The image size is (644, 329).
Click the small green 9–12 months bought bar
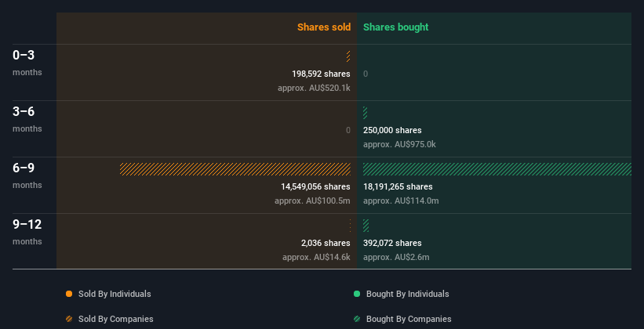click(366, 226)
